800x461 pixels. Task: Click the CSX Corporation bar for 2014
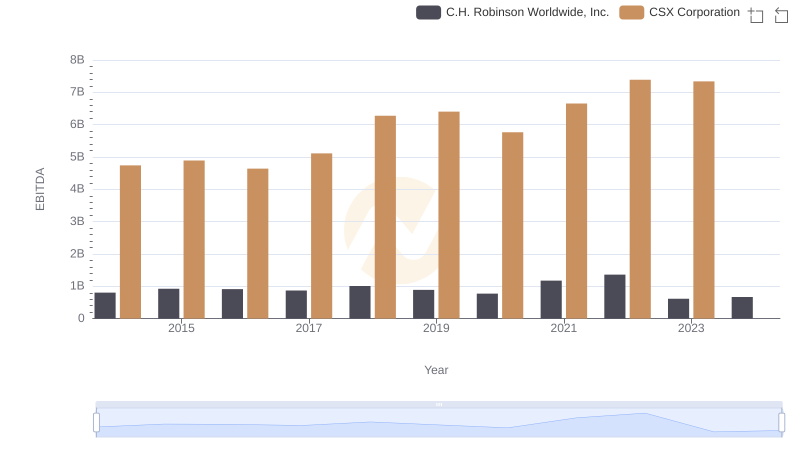tap(130, 242)
